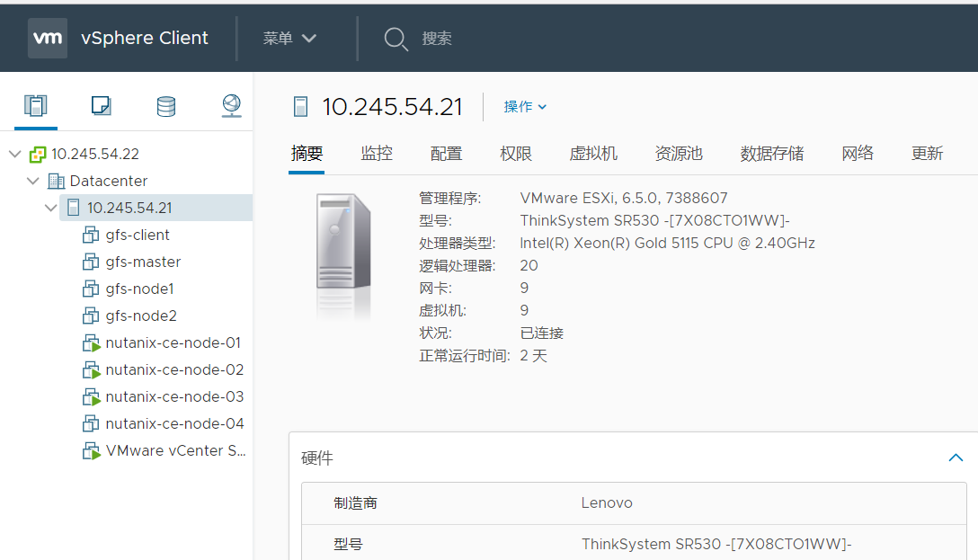Screen dimensions: 978x560
Task: Select nutanix-ce-node-02 in the tree
Action: point(174,369)
